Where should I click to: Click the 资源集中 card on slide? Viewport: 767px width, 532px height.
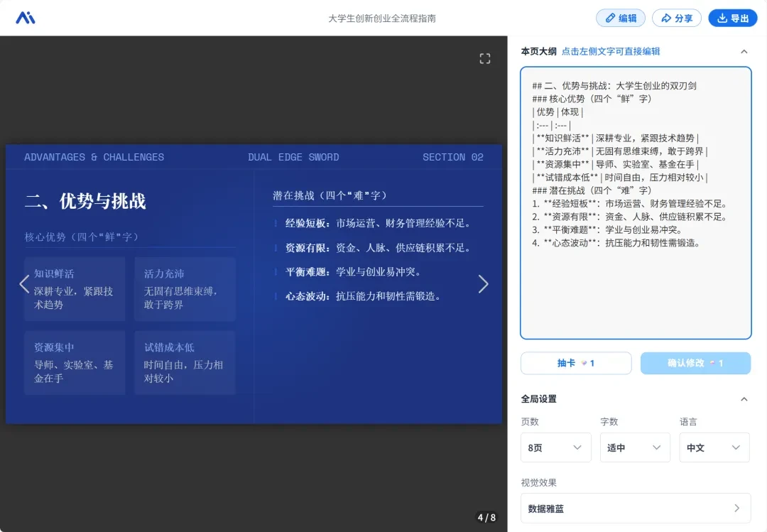[x=75, y=363]
